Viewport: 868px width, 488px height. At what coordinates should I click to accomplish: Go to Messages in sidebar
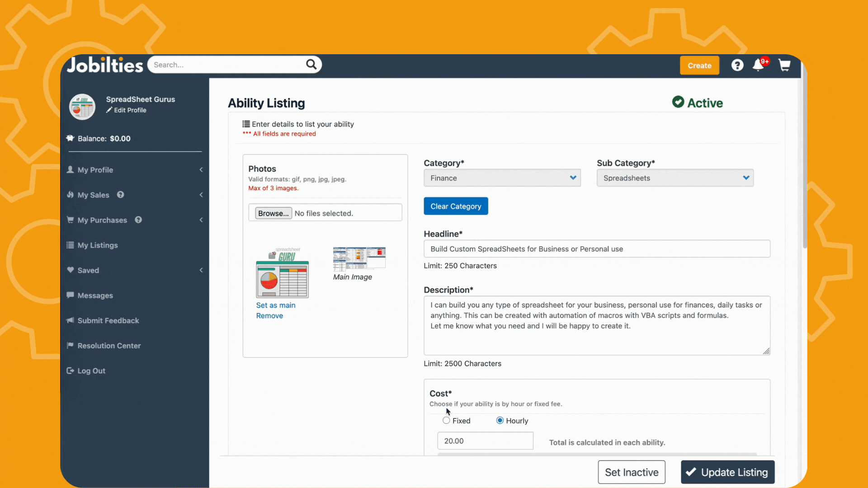click(x=95, y=296)
